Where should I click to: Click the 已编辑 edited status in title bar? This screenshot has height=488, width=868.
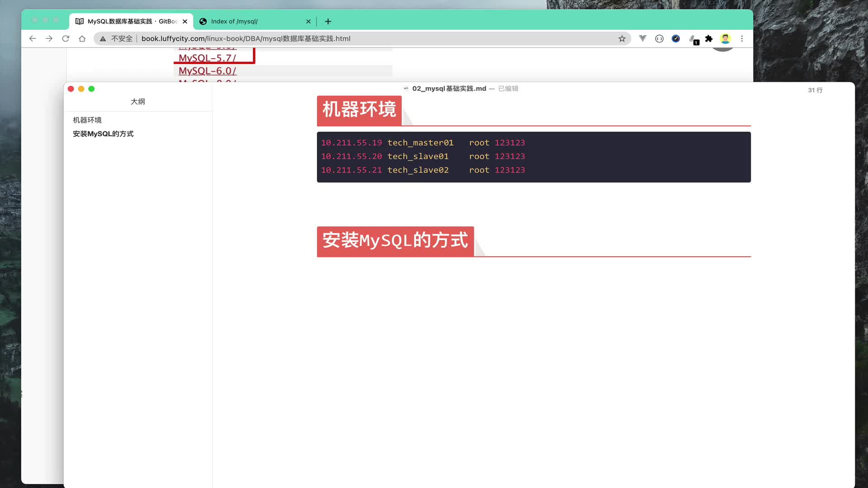[508, 89]
